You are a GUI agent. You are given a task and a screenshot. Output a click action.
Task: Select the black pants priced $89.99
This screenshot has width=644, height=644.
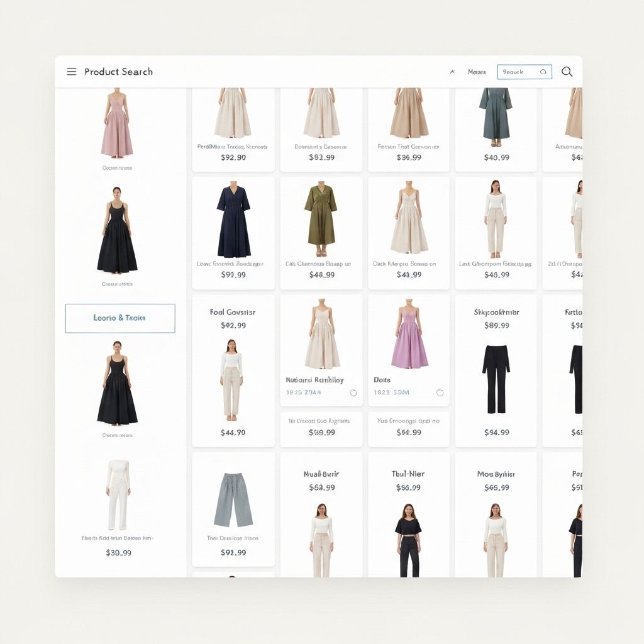496,379
